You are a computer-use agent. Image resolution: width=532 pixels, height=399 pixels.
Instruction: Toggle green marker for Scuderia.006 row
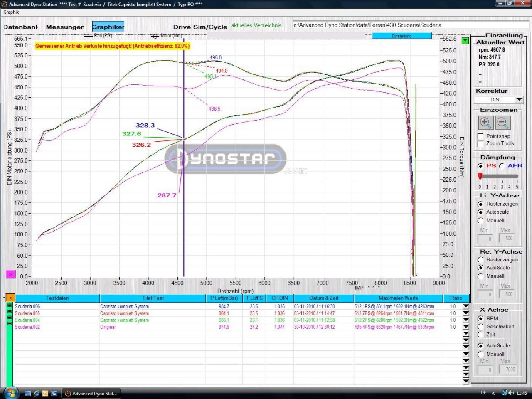tap(10, 306)
